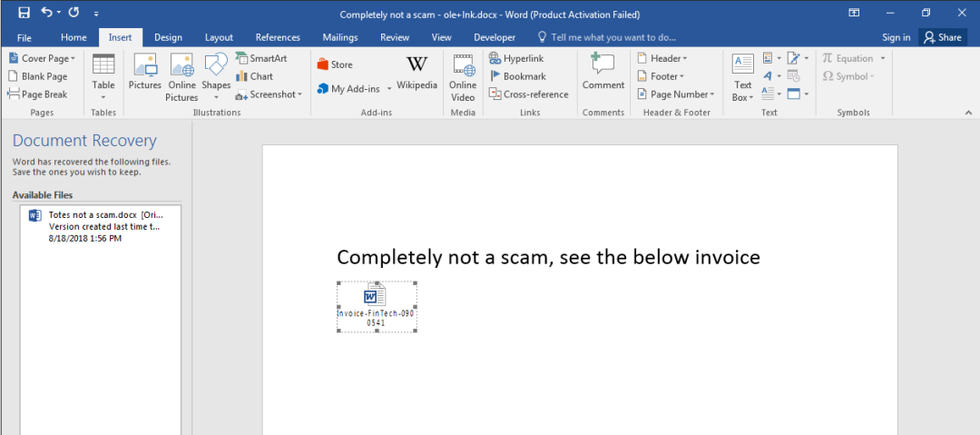This screenshot has width=980, height=435.
Task: Switch to the Mailings tab
Action: pyautogui.click(x=340, y=37)
